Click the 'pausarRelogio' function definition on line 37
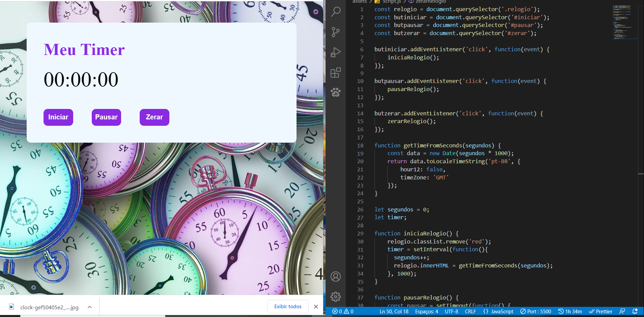This screenshot has height=317, width=644. pos(425,297)
